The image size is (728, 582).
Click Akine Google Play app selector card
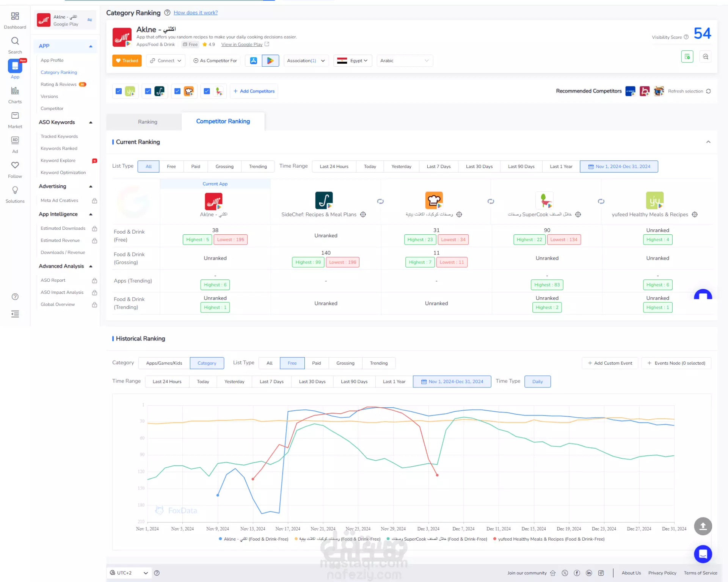click(65, 20)
